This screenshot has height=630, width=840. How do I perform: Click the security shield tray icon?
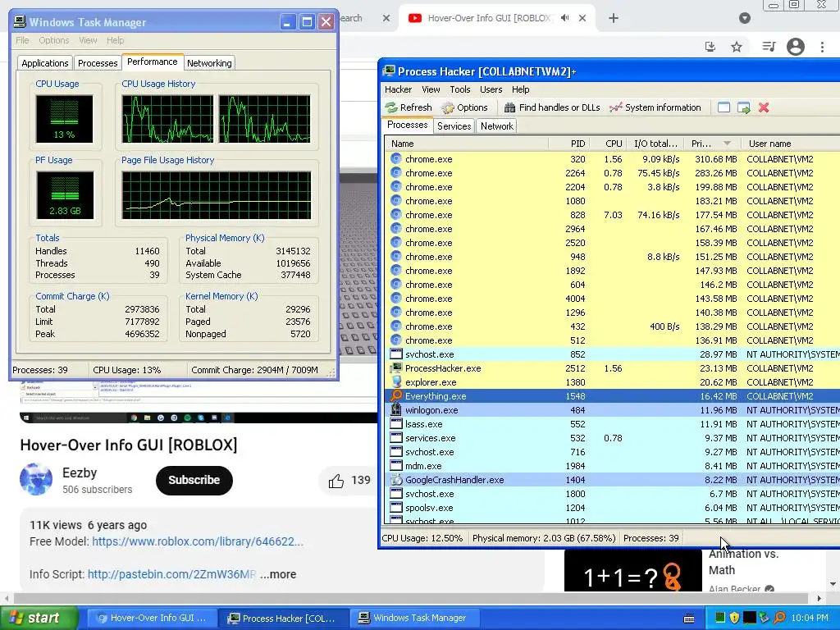pos(734,618)
